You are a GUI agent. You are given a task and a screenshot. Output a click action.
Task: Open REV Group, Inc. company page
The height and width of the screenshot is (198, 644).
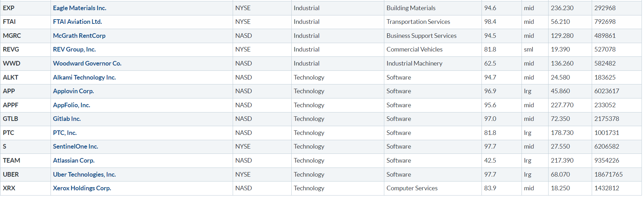[x=74, y=49]
